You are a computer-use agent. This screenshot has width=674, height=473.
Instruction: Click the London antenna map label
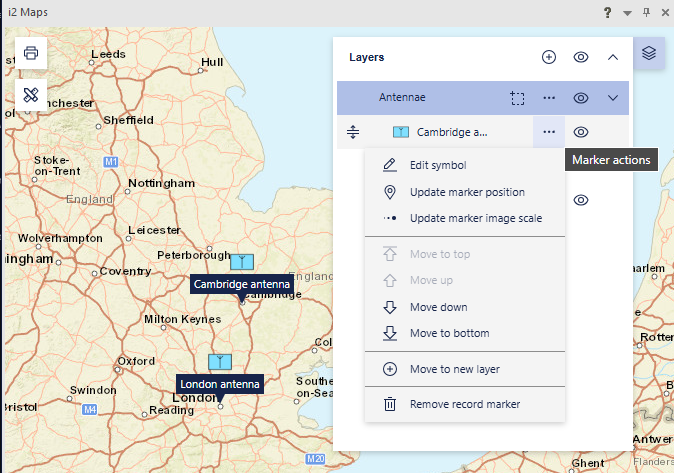[x=219, y=384]
